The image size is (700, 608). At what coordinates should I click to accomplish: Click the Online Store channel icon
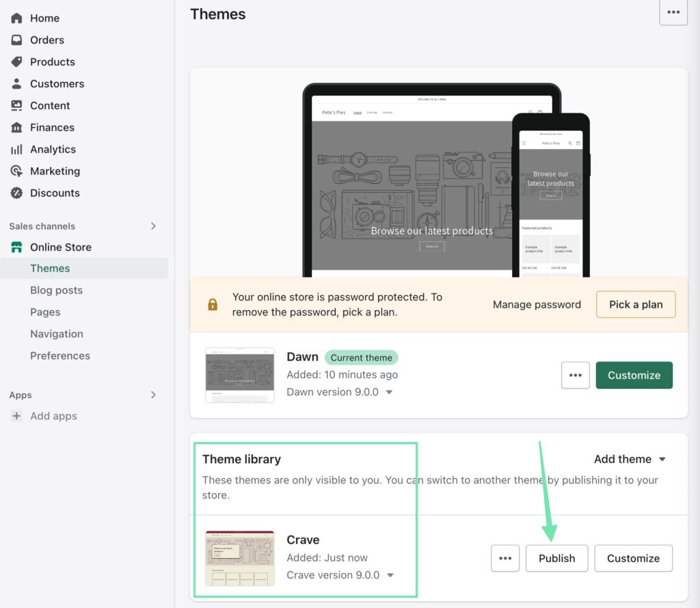pos(16,247)
